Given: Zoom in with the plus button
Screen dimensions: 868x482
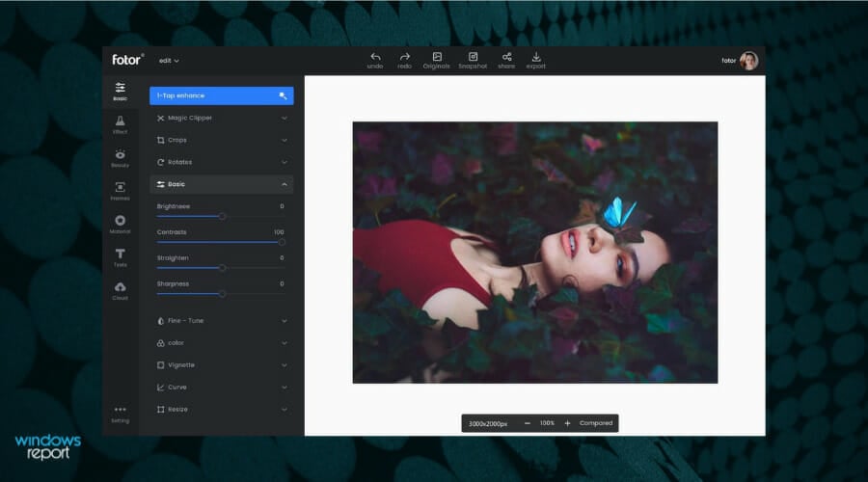Looking at the screenshot, I should 567,423.
